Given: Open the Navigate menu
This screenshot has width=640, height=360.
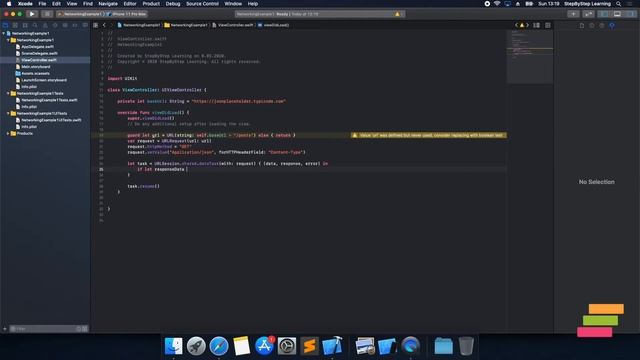Looking at the screenshot, I should (x=108, y=4).
